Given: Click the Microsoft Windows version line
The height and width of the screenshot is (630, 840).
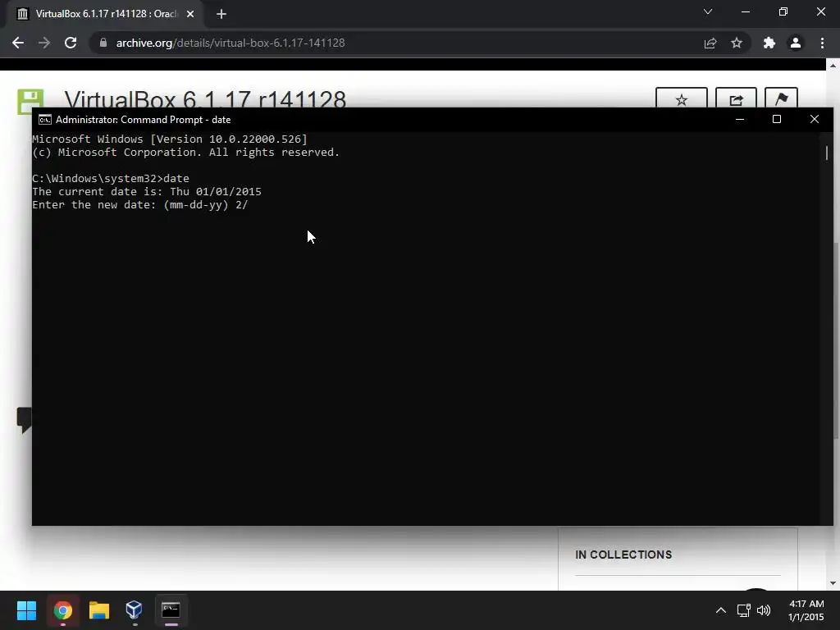Looking at the screenshot, I should coord(170,139).
